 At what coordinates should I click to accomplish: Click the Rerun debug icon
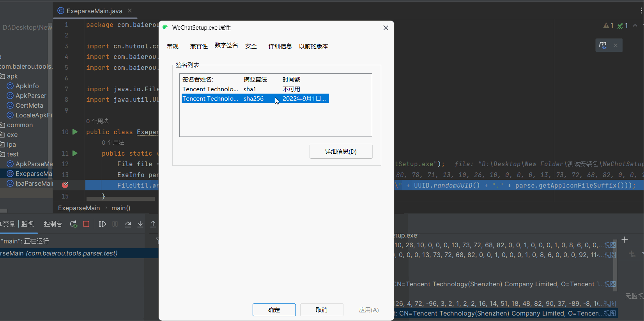point(73,224)
